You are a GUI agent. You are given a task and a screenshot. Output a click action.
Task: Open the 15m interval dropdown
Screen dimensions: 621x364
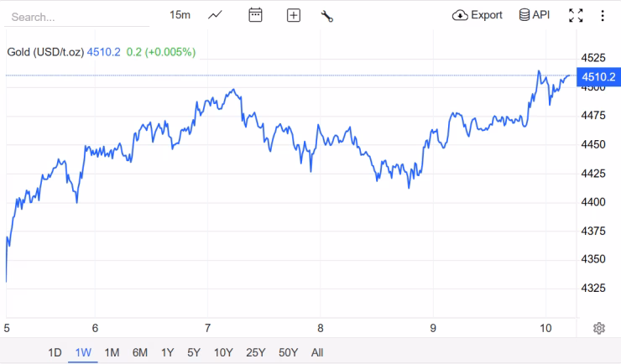[x=180, y=15]
